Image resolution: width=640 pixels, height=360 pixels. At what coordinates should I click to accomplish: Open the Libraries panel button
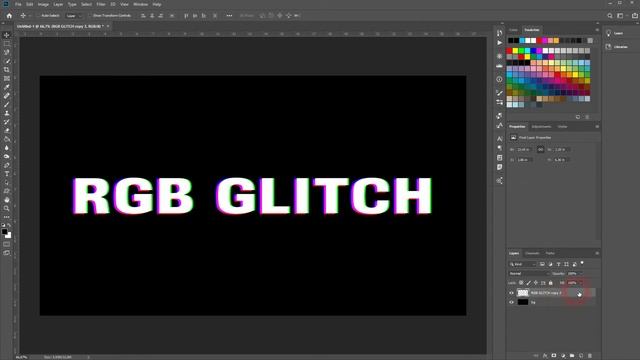click(617, 47)
